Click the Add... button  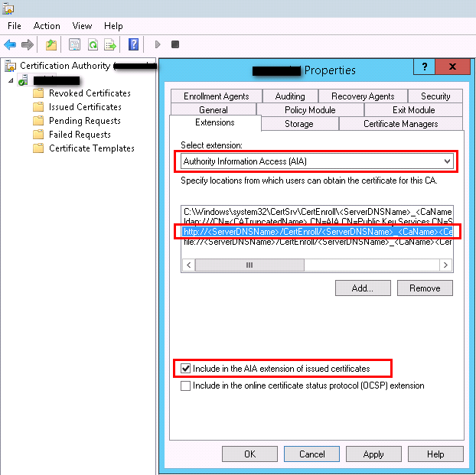tap(362, 288)
